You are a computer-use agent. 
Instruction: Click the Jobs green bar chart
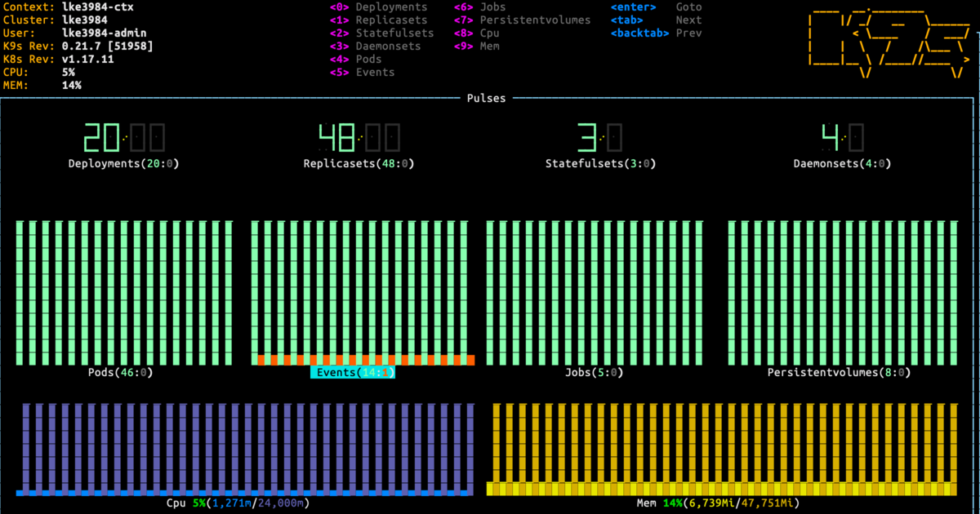595,291
